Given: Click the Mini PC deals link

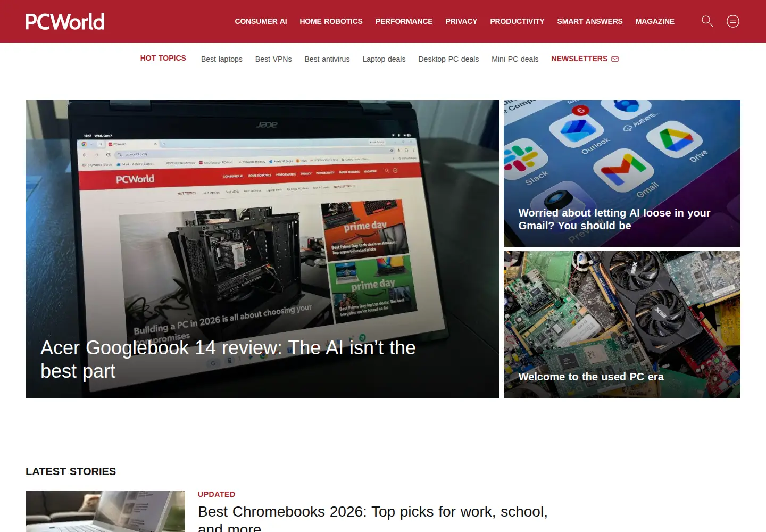Looking at the screenshot, I should [x=515, y=59].
